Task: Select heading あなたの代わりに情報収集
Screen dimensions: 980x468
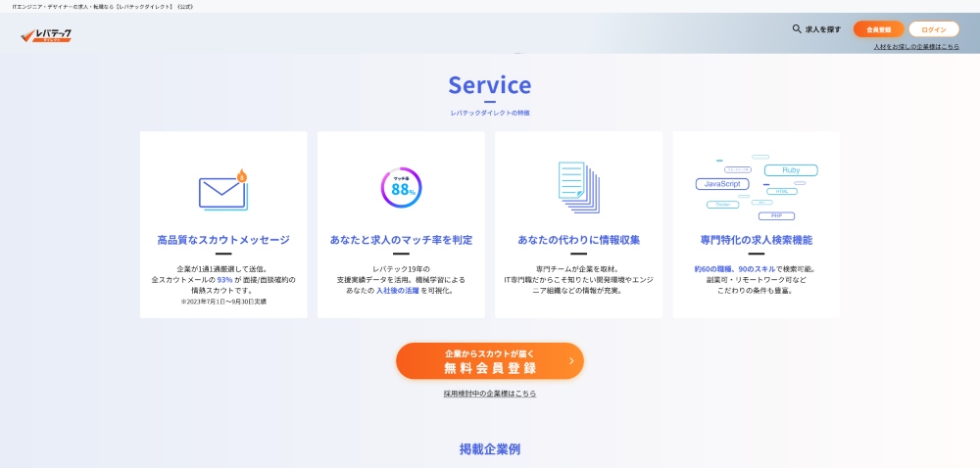Action: [x=579, y=240]
